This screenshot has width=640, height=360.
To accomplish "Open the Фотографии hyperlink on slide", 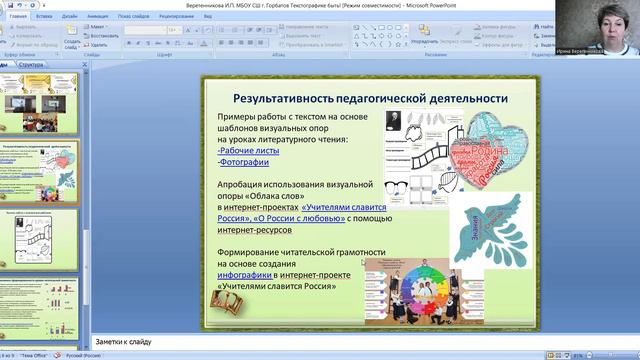I will tap(244, 162).
